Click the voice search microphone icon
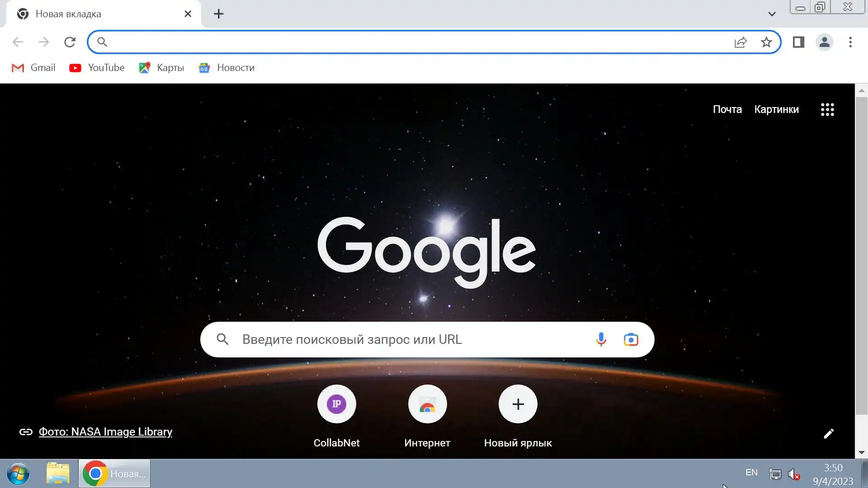This screenshot has height=488, width=868. point(601,339)
